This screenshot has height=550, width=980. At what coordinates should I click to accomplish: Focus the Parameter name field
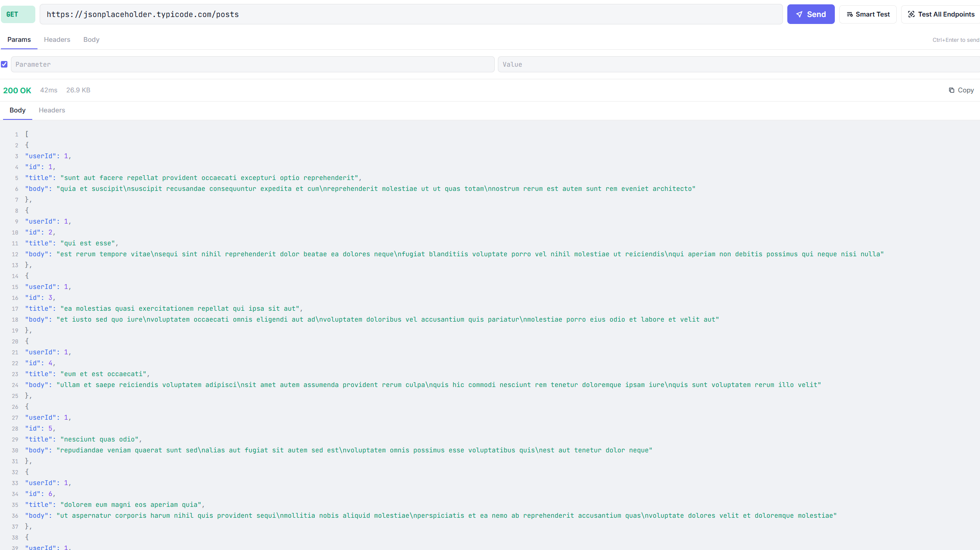253,65
